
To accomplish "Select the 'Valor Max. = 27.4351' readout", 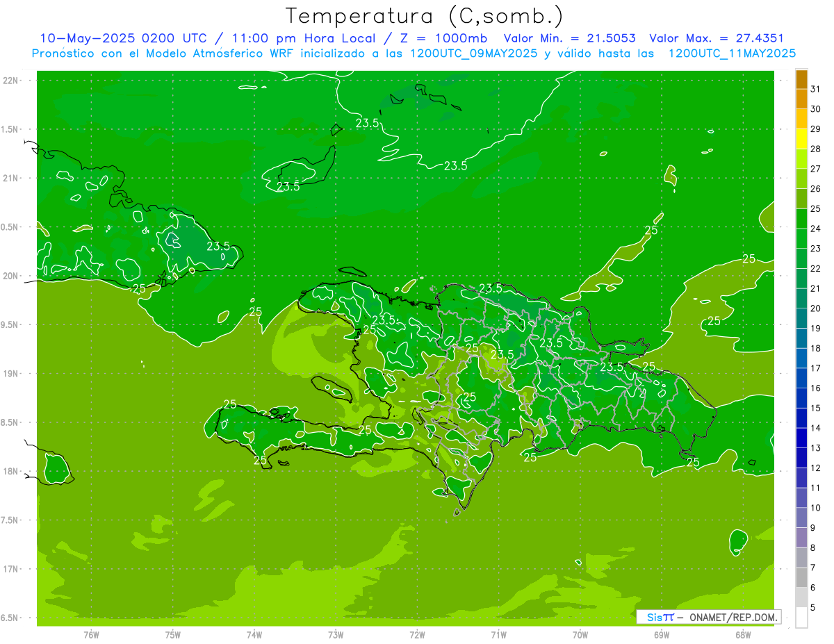I will (x=717, y=39).
